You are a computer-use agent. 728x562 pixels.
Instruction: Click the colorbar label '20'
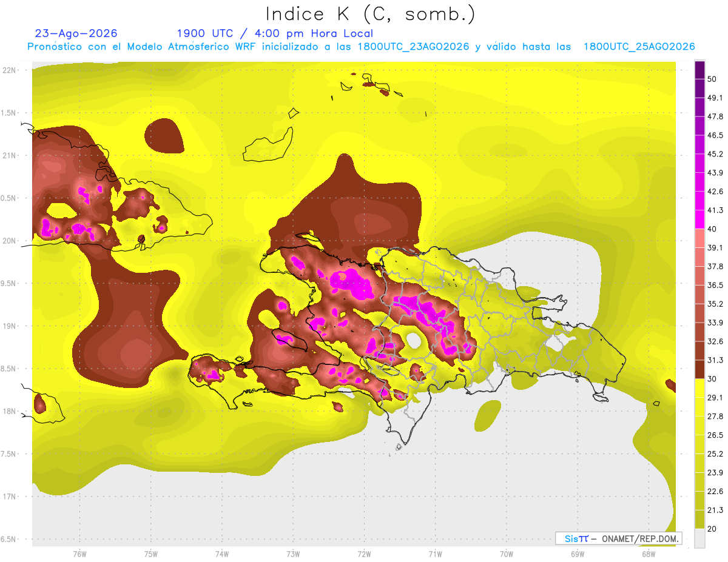click(x=713, y=529)
